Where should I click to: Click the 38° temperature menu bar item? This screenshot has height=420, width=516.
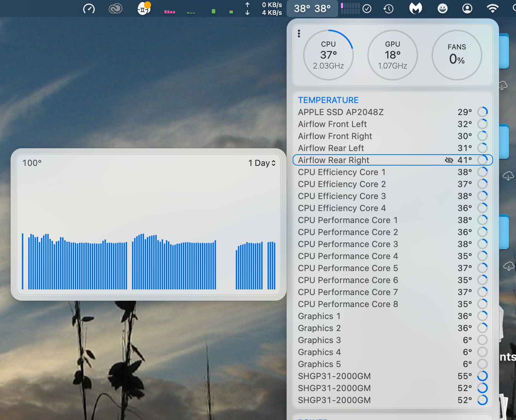pyautogui.click(x=312, y=8)
